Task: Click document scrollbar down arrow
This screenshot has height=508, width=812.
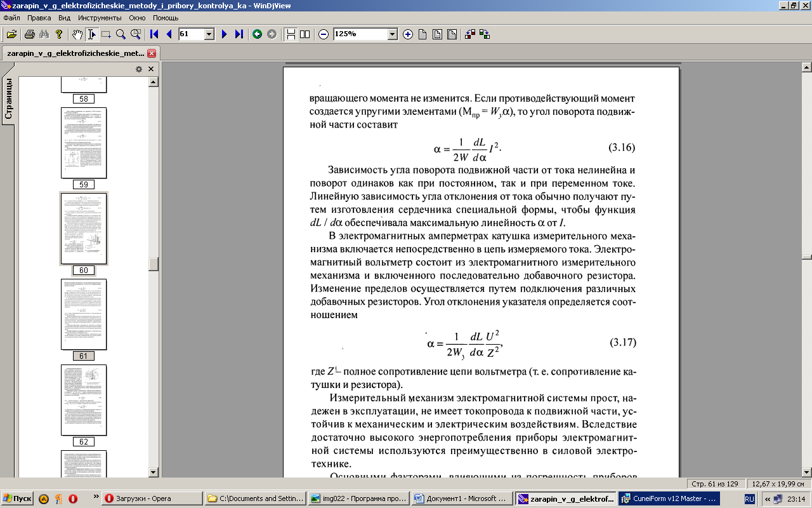Action: (807, 472)
